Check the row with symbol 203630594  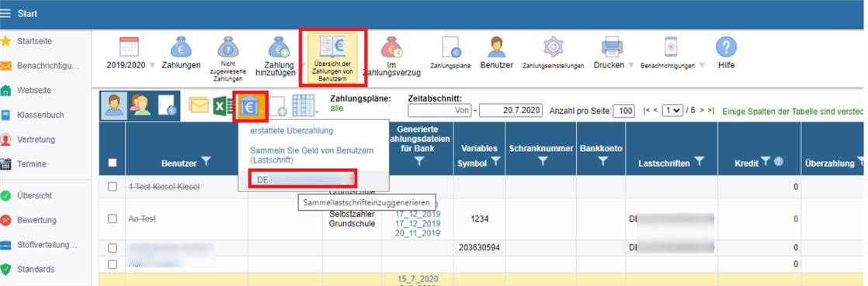click(113, 247)
